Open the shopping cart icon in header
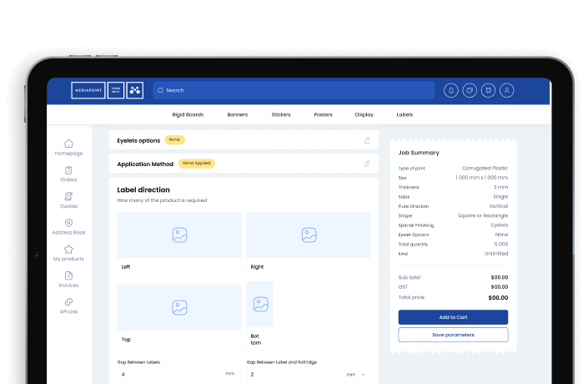This screenshot has height=384, width=588. pos(488,90)
